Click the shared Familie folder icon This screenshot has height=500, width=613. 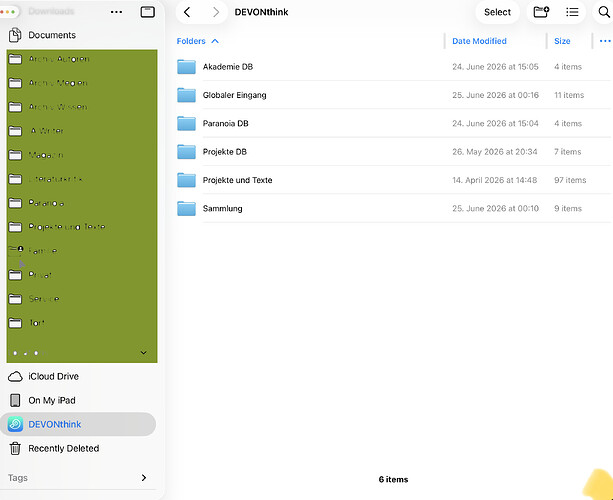point(16,251)
